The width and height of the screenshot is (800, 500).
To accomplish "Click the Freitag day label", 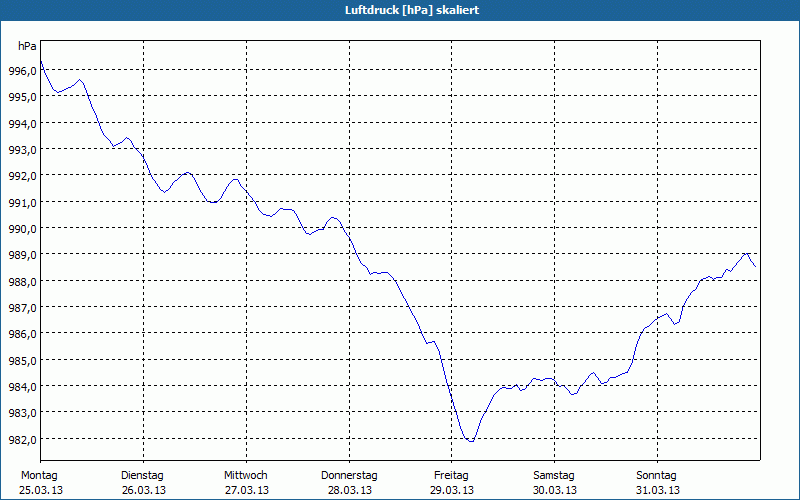I will point(452,476).
